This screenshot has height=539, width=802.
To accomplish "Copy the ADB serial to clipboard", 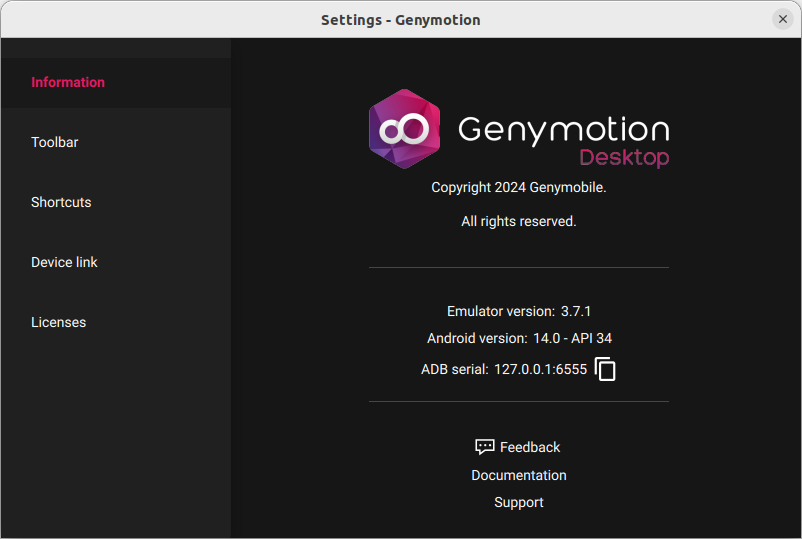I will coord(605,369).
